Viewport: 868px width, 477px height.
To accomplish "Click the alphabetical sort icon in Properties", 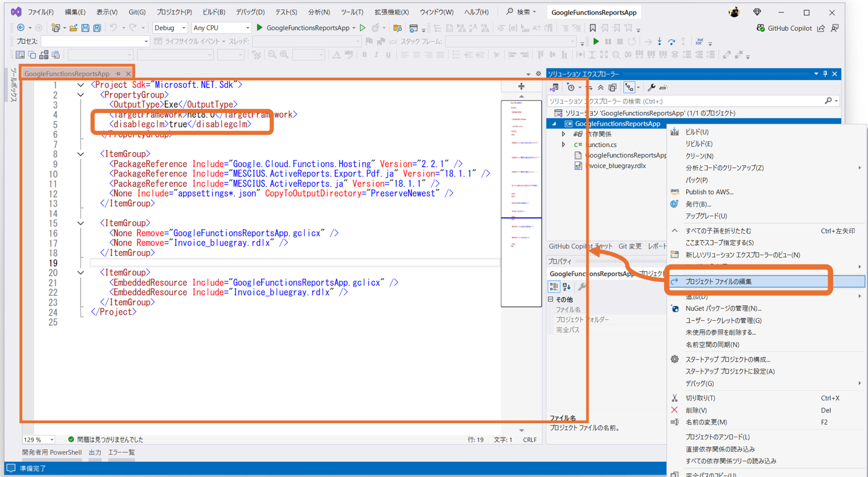I will click(567, 286).
